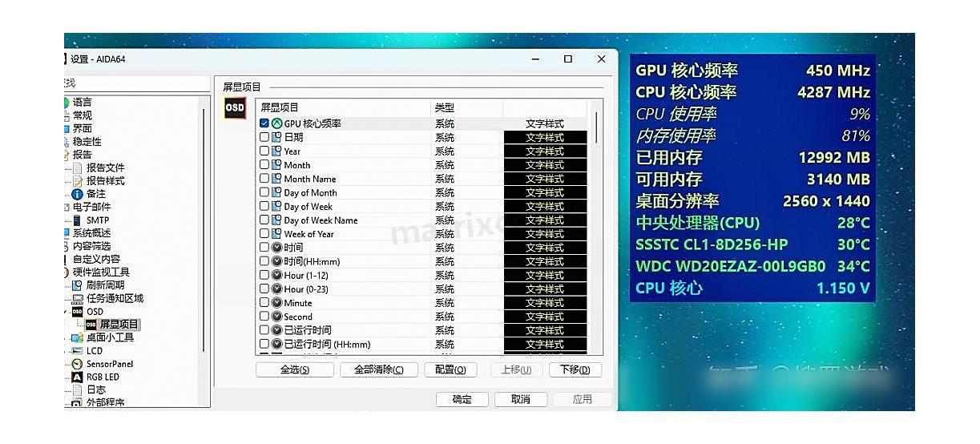The image size is (980, 444).
Task: Check the Month item checkbox
Action: 264,165
